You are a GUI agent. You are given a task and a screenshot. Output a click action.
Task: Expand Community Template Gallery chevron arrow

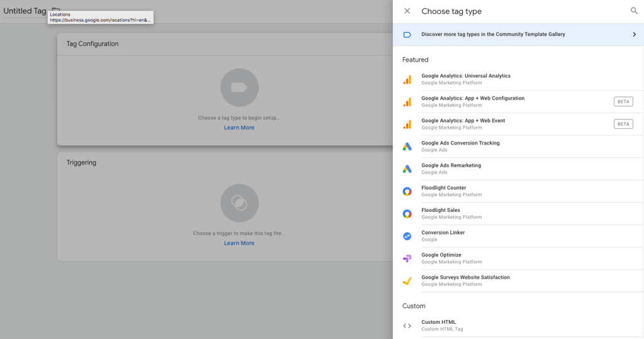point(634,35)
